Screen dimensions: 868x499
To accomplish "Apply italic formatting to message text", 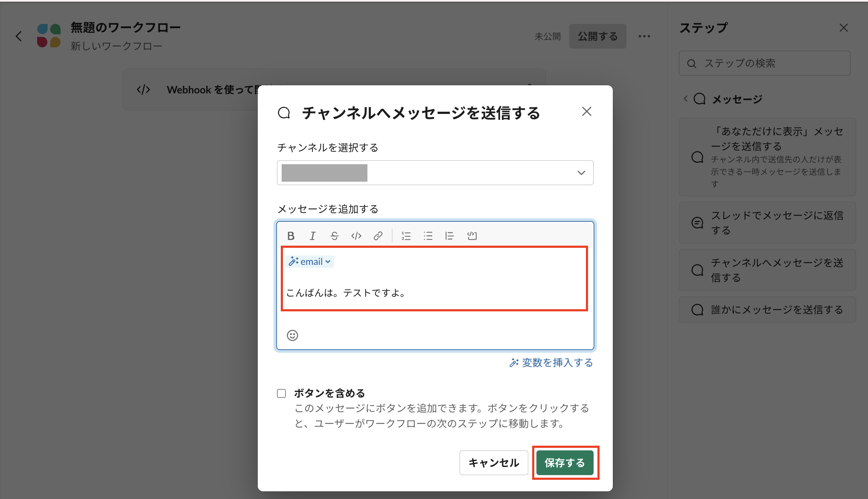I will point(313,235).
